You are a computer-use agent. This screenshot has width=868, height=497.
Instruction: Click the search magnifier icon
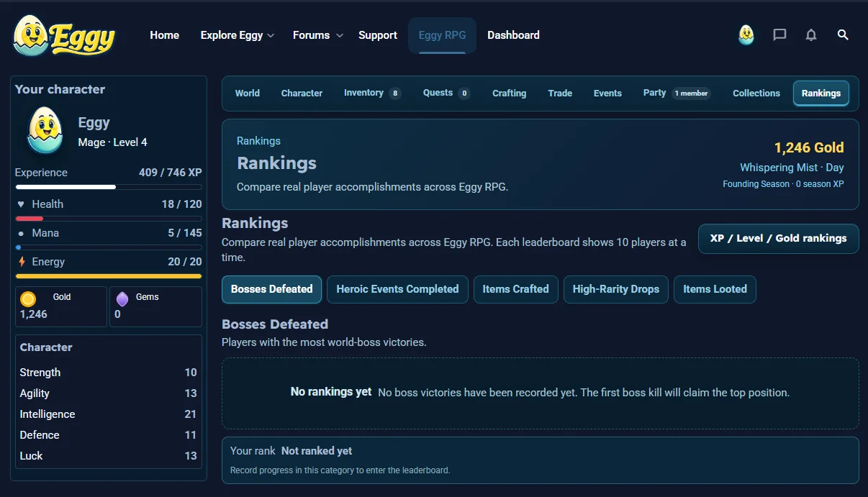(x=844, y=35)
